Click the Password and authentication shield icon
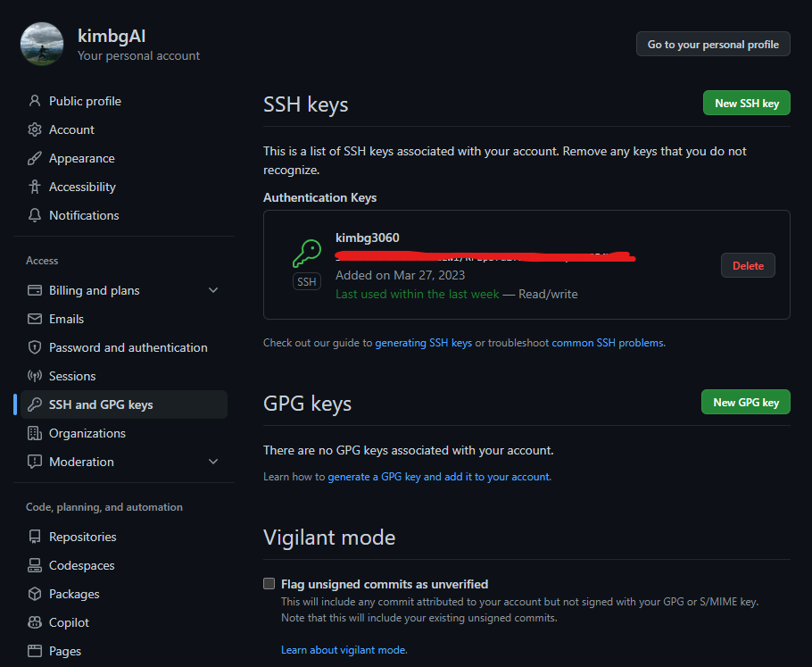Image resolution: width=812 pixels, height=667 pixels. pos(35,347)
